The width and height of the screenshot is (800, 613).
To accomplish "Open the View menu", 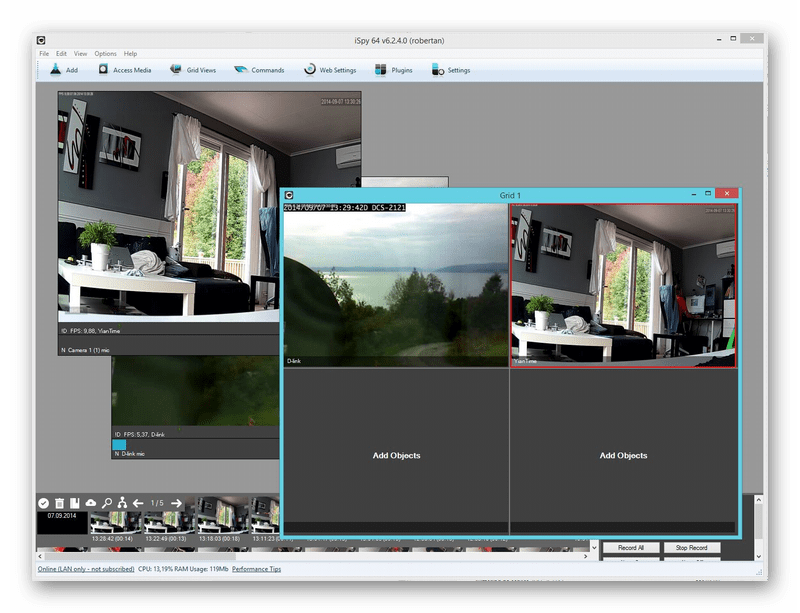I will [x=80, y=54].
